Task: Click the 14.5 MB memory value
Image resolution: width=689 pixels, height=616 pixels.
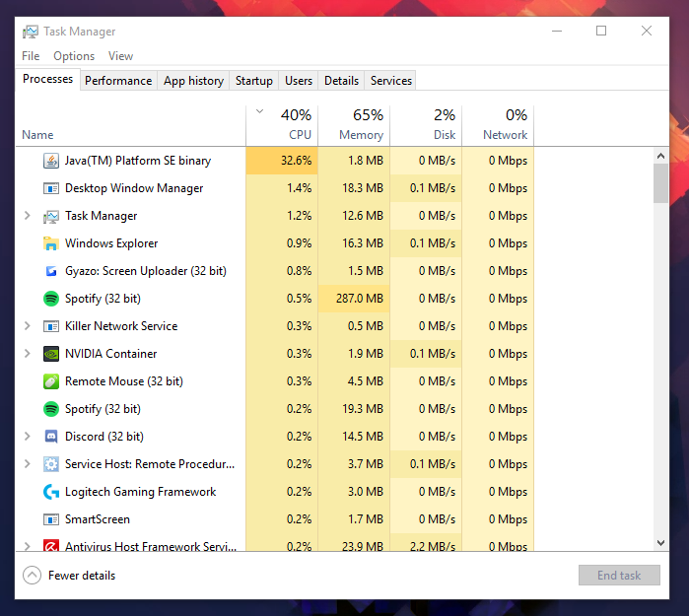Action: (x=363, y=437)
